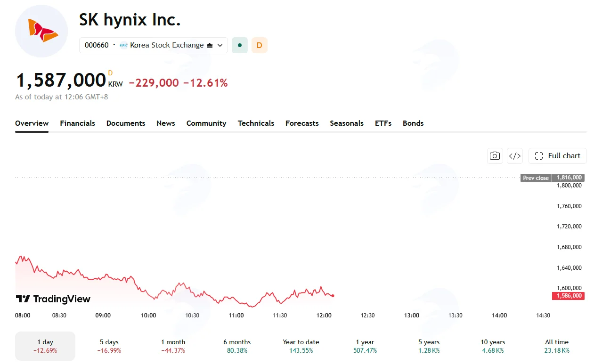Screen dimensions: 602x364
Task: Take a chart snapshot with camera icon
Action: click(495, 156)
